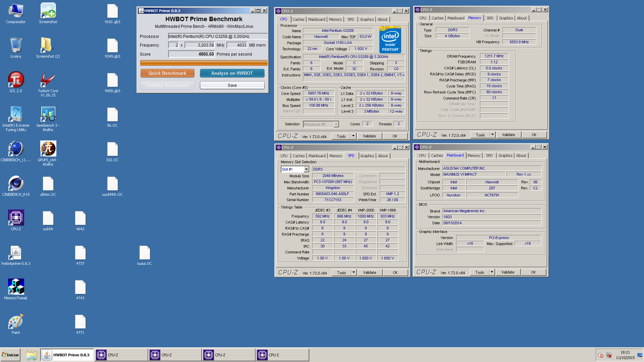Viewport: 644px width, 362px height.
Task: Open the Processor #1 selection dropdown
Action: [x=336, y=124]
